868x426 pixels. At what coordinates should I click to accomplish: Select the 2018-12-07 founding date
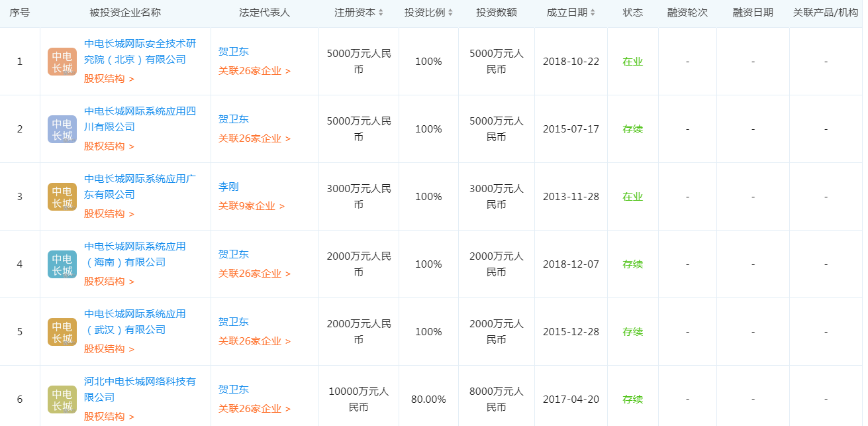point(571,264)
